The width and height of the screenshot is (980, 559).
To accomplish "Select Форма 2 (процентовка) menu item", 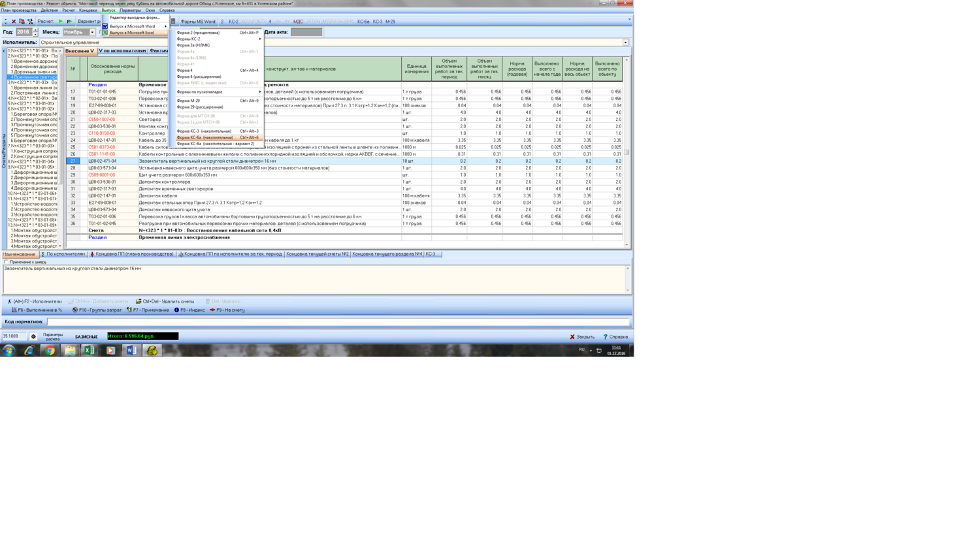I will (218, 33).
